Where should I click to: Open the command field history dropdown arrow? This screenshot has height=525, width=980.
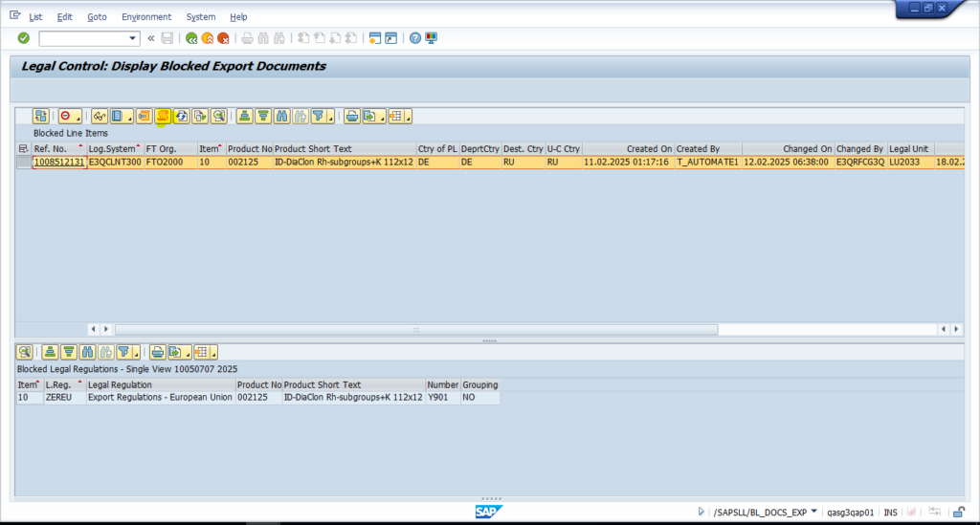click(132, 38)
